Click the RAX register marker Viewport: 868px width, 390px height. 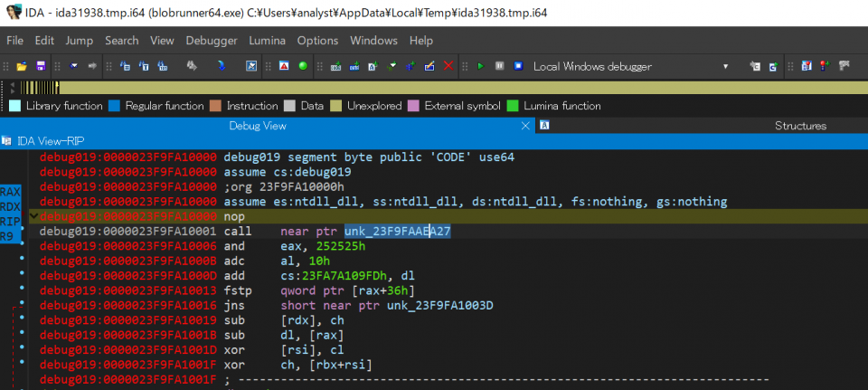11,192
